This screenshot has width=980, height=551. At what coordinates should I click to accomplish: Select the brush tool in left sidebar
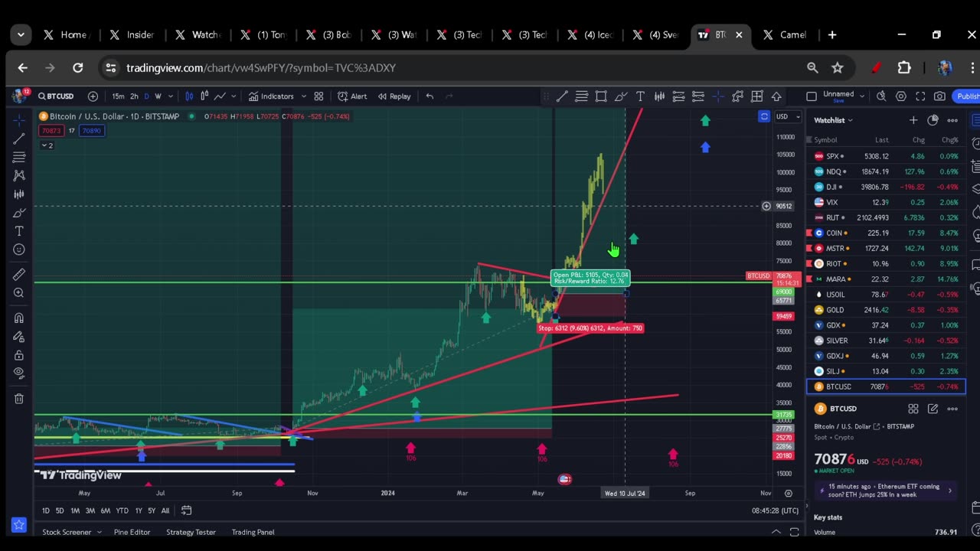(19, 213)
